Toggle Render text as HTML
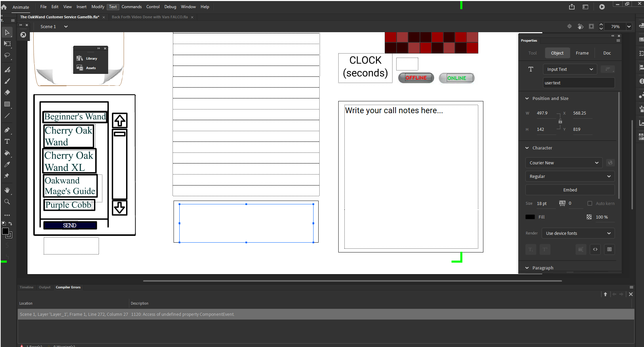 pyautogui.click(x=595, y=249)
